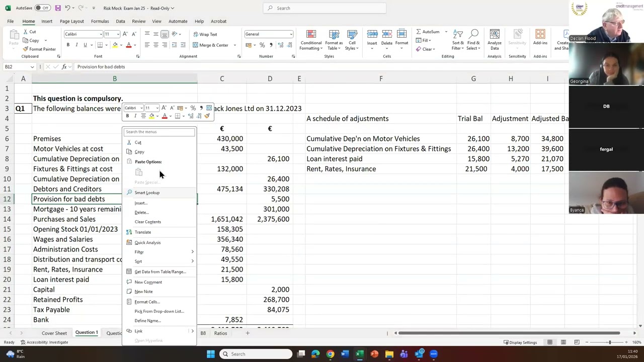Open the ribbon font size dropdown

point(118,34)
